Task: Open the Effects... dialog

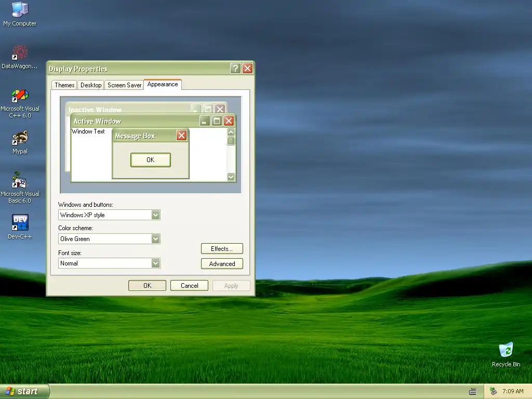Action: [222, 249]
